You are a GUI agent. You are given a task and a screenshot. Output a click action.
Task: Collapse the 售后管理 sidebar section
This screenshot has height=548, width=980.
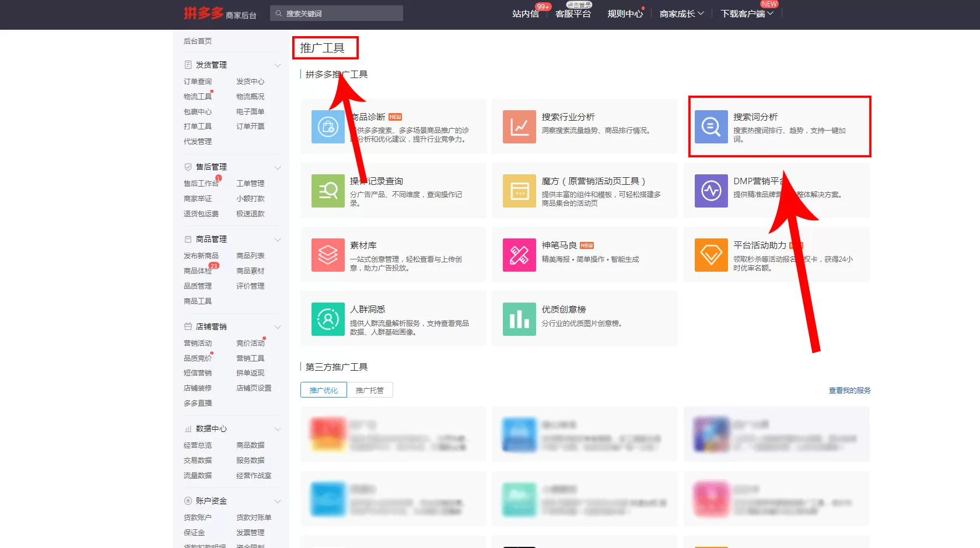(x=278, y=167)
